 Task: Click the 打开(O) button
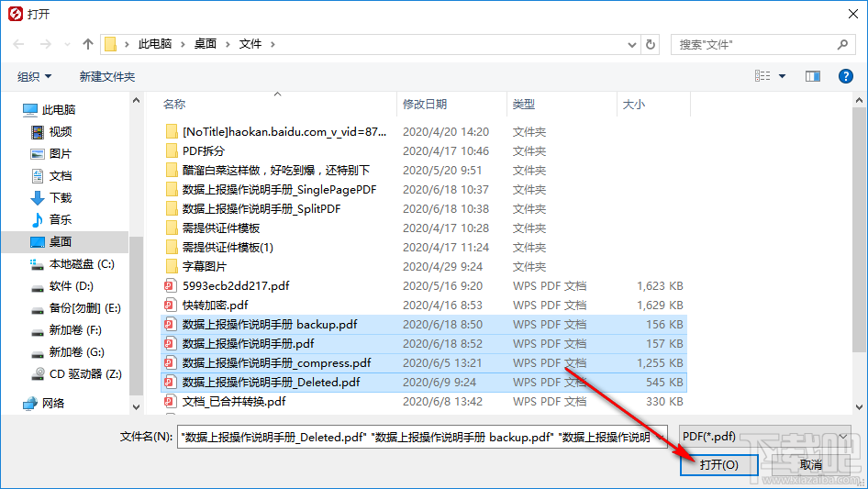click(x=718, y=464)
